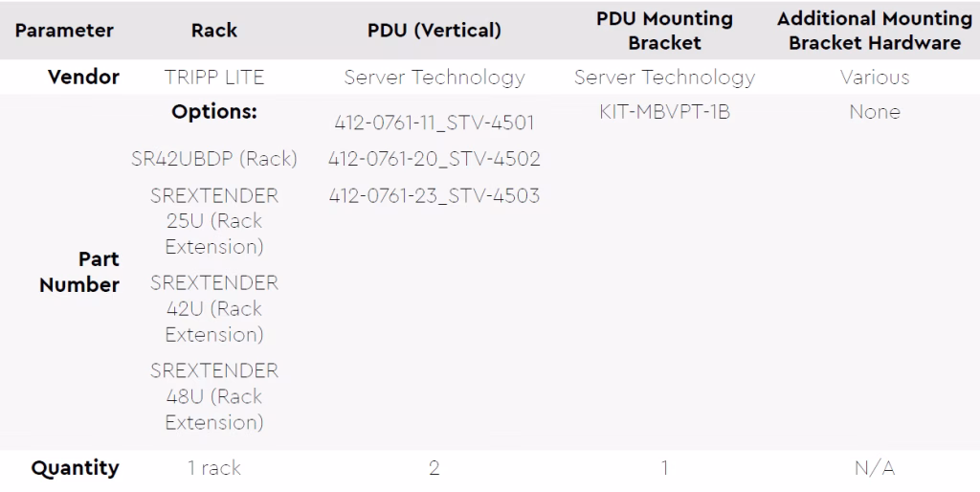
Task: Click Server Technology under PDU Mounting Bracket
Action: tap(664, 77)
